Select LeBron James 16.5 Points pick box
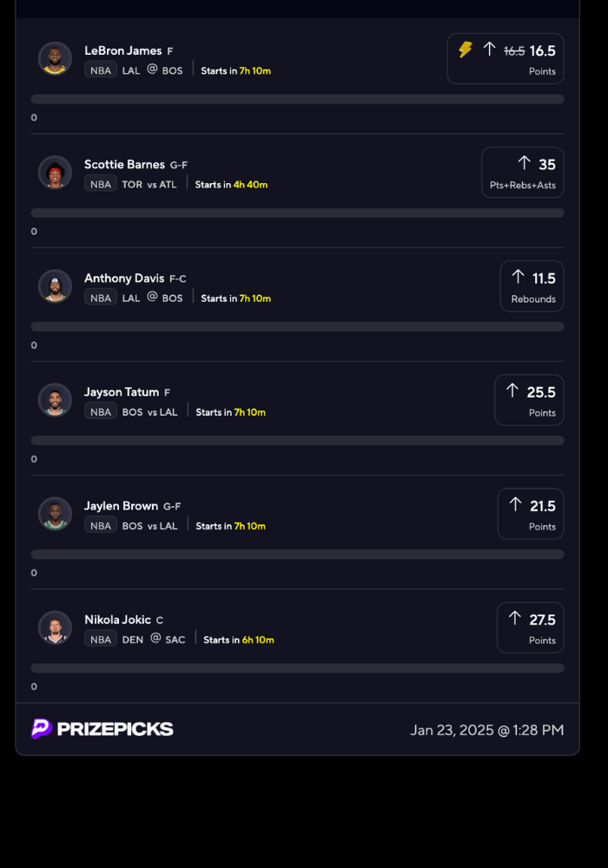 pos(506,59)
